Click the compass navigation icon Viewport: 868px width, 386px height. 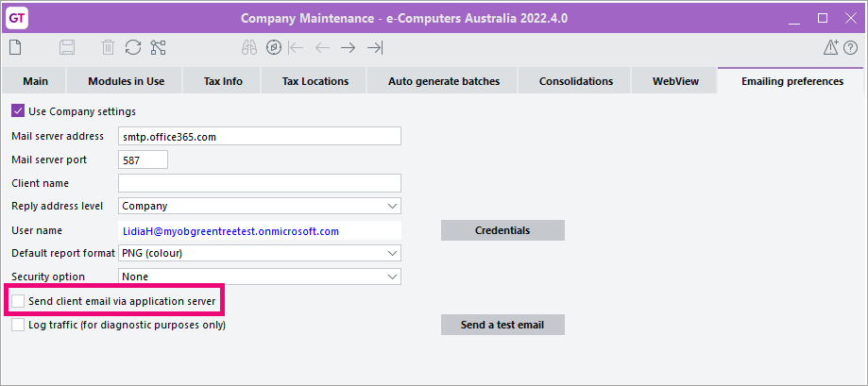pyautogui.click(x=273, y=47)
